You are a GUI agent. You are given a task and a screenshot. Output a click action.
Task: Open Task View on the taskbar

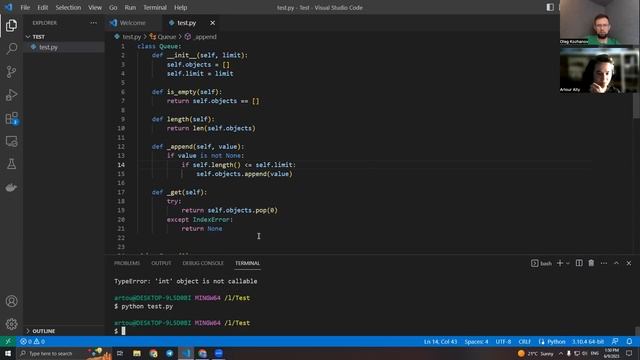[x=120, y=353]
